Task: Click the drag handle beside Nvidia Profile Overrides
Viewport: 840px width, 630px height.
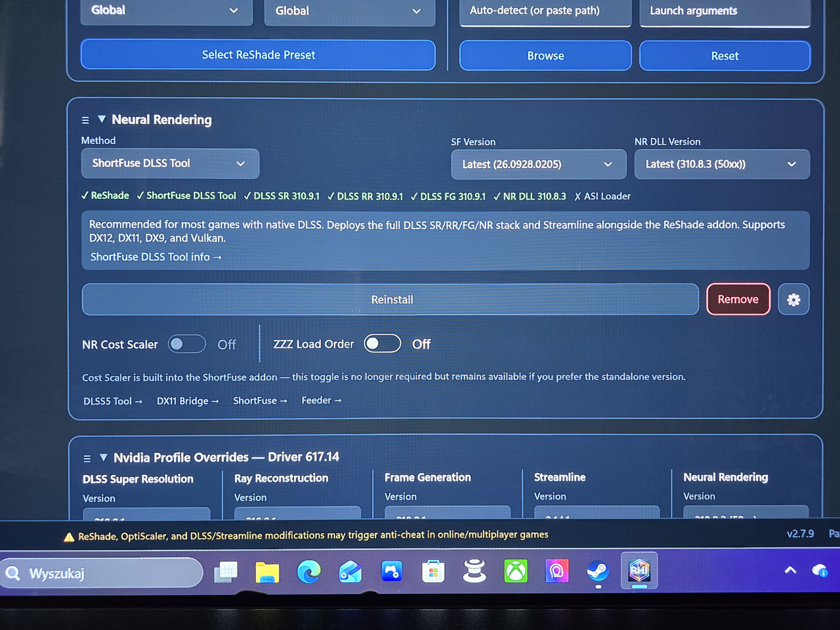Action: click(87, 459)
